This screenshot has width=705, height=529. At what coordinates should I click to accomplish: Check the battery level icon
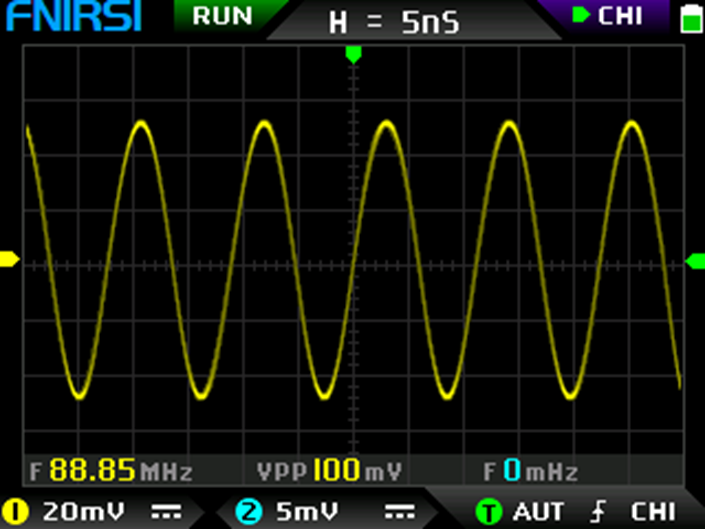coord(689,18)
